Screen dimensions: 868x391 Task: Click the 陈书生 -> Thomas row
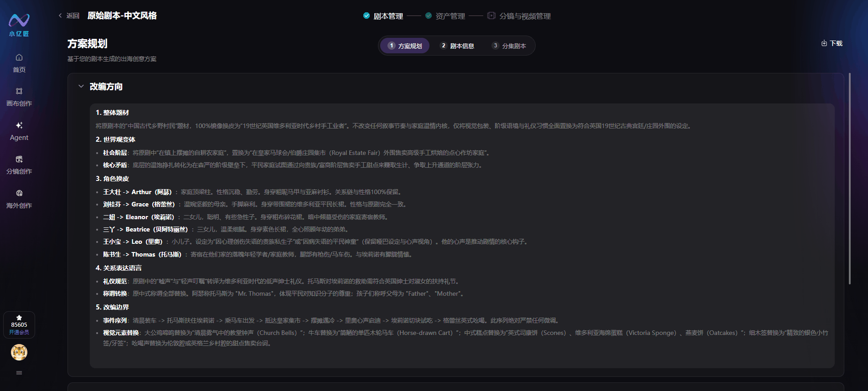(258, 254)
